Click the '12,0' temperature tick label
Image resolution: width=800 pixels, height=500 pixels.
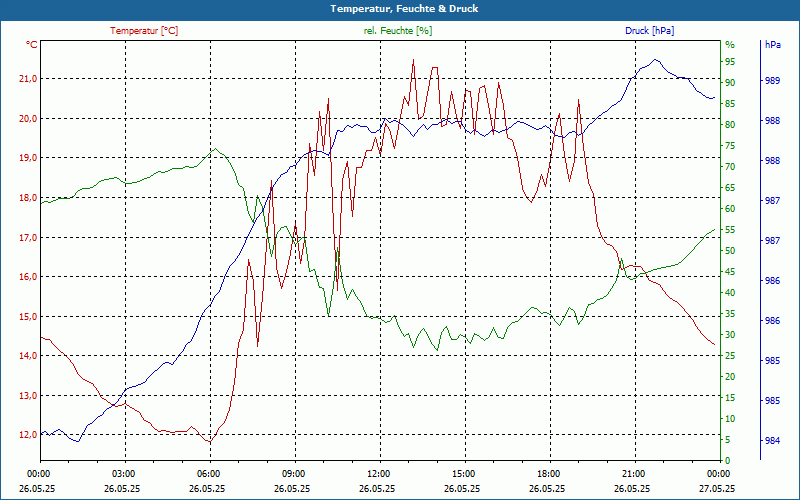(29, 435)
